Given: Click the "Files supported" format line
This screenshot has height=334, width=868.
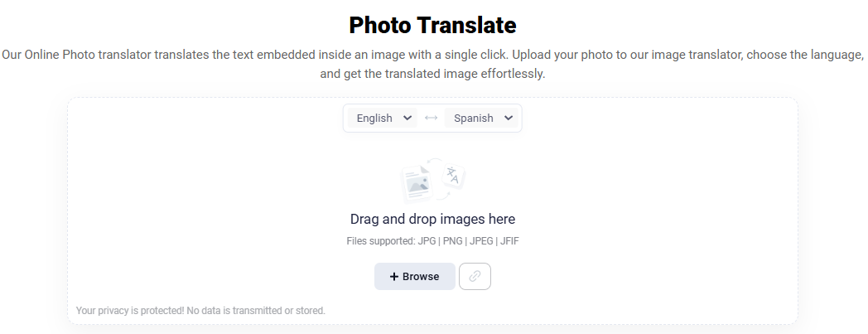Looking at the screenshot, I should coord(432,241).
